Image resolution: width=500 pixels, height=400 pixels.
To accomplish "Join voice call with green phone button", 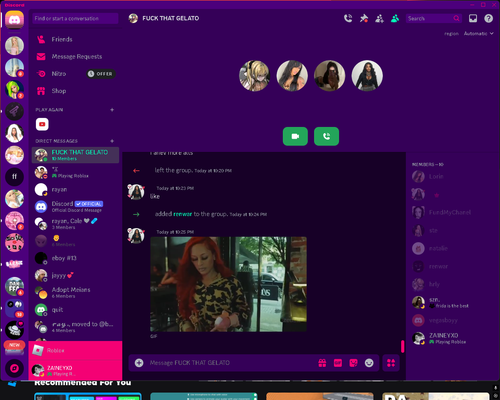I will click(x=326, y=136).
